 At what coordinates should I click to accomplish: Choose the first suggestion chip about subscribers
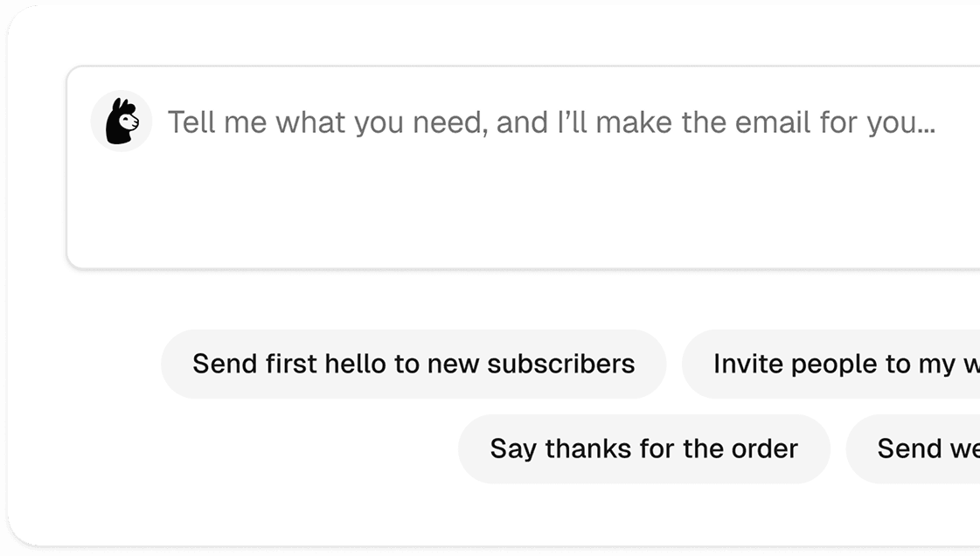click(x=414, y=364)
